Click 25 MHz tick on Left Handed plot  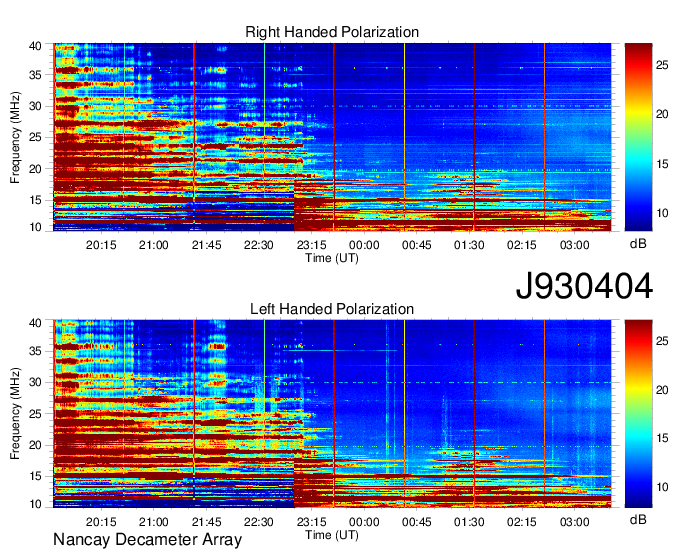35,414
